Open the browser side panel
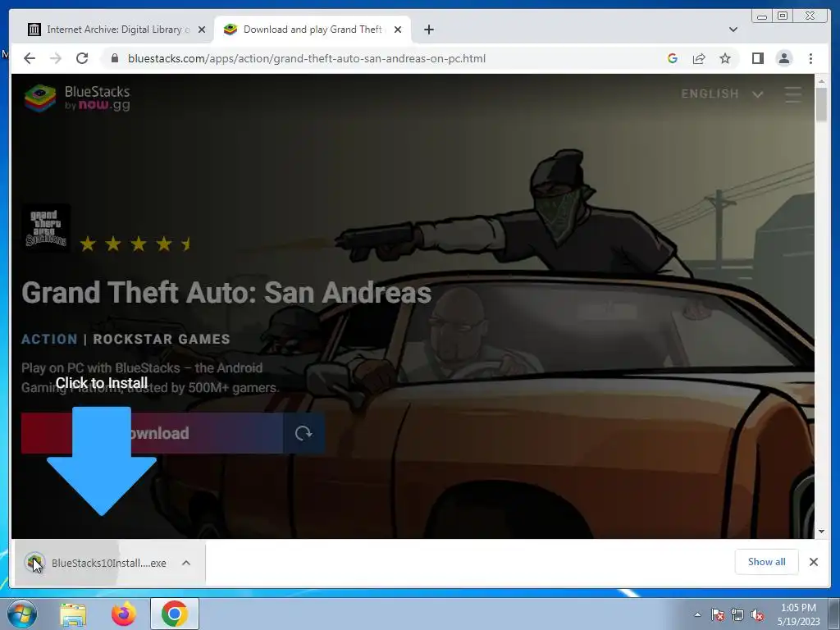Screen dimensions: 840x630 [757, 58]
